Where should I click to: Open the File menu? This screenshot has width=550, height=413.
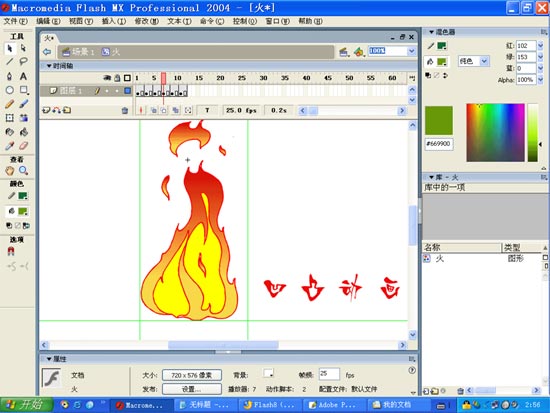click(15, 21)
